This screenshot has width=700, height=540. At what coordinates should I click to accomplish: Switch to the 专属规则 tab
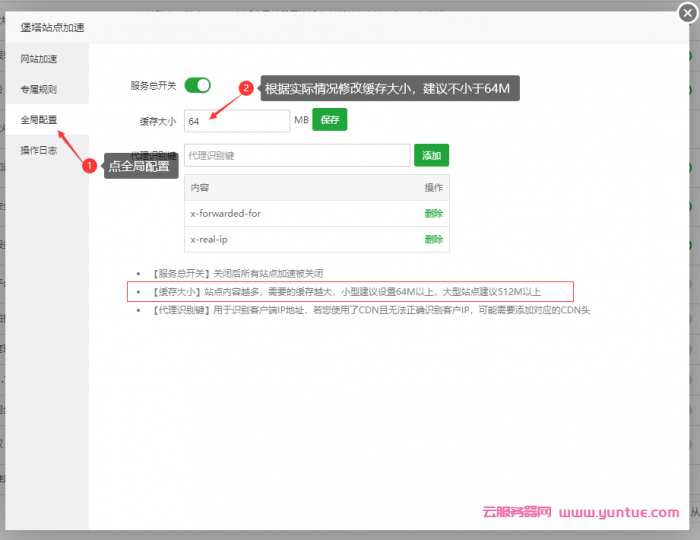click(x=39, y=89)
